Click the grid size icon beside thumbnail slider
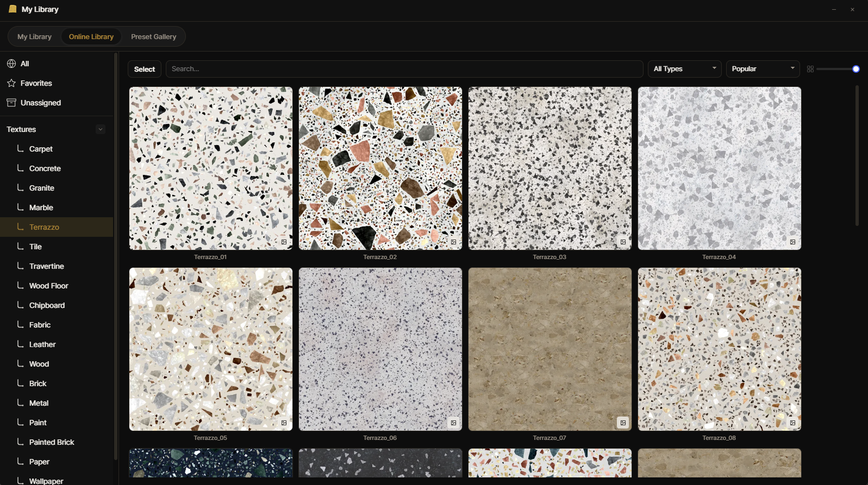The image size is (868, 485). point(810,69)
